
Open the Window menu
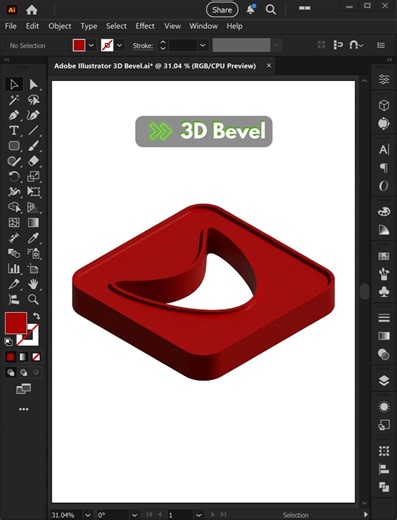point(204,26)
